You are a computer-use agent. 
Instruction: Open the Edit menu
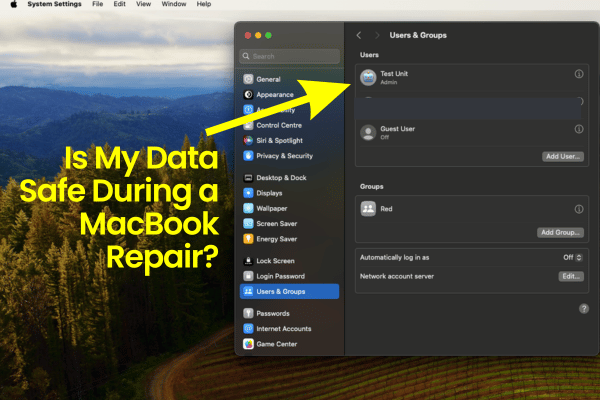point(119,4)
